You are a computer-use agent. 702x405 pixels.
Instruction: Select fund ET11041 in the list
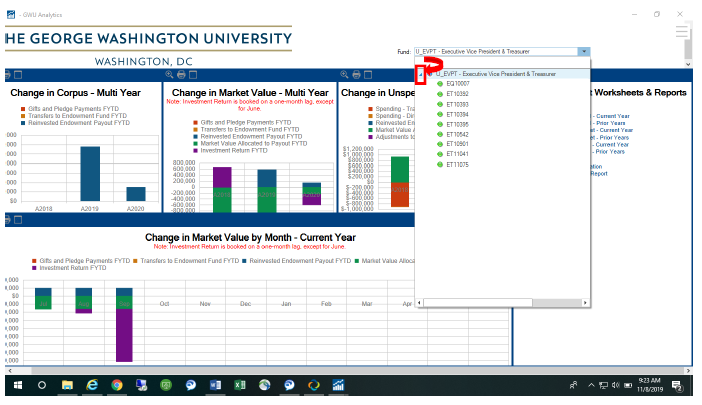457,154
